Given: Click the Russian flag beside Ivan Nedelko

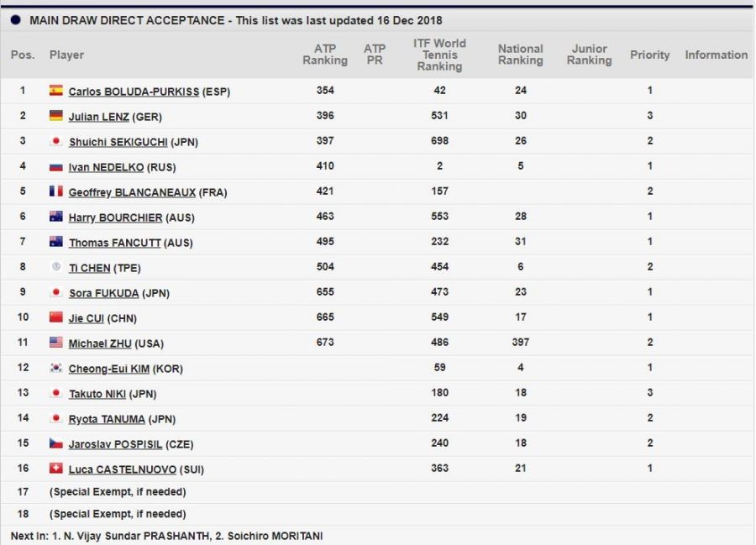Looking at the screenshot, I should click(56, 166).
